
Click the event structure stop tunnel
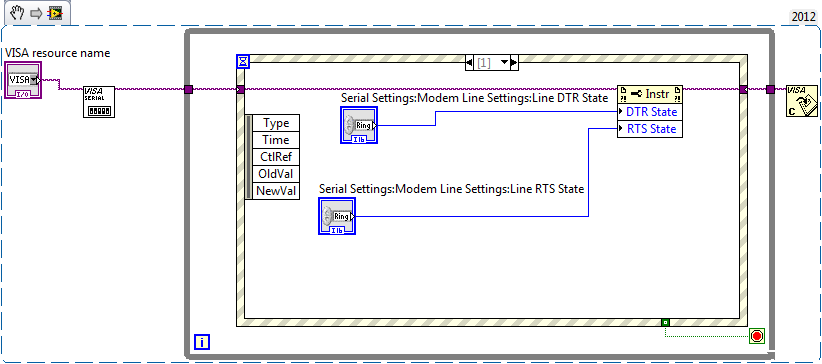(665, 322)
